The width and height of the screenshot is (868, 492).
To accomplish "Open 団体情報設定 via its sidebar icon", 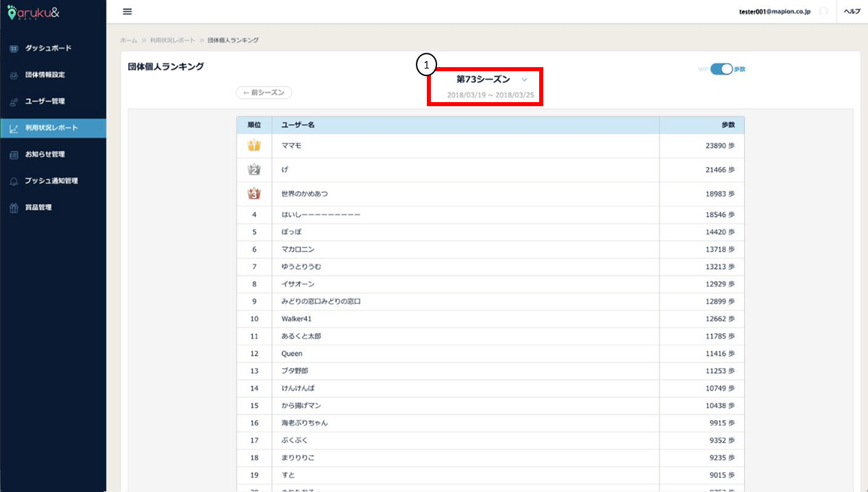I will (x=14, y=75).
